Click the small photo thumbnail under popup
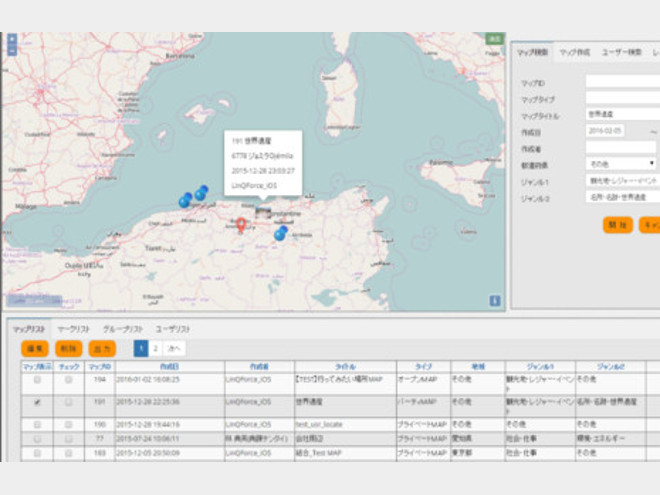 tap(262, 210)
